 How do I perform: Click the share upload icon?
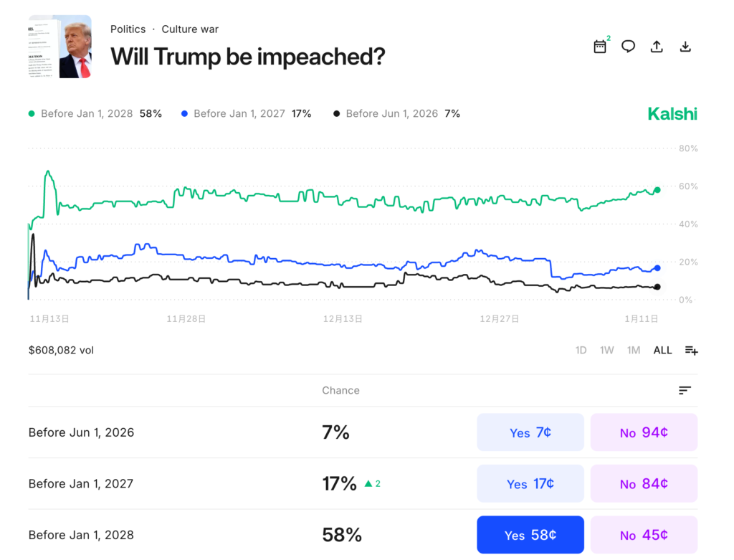[657, 47]
